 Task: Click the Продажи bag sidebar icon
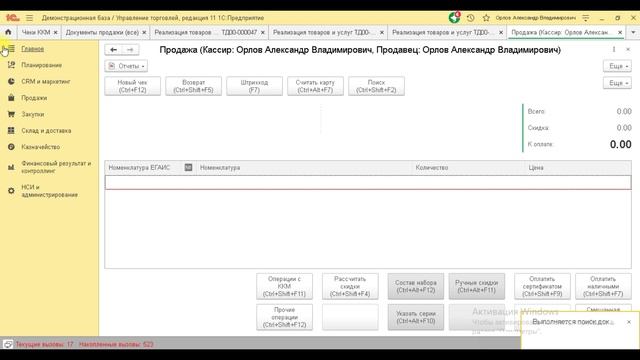coord(11,98)
